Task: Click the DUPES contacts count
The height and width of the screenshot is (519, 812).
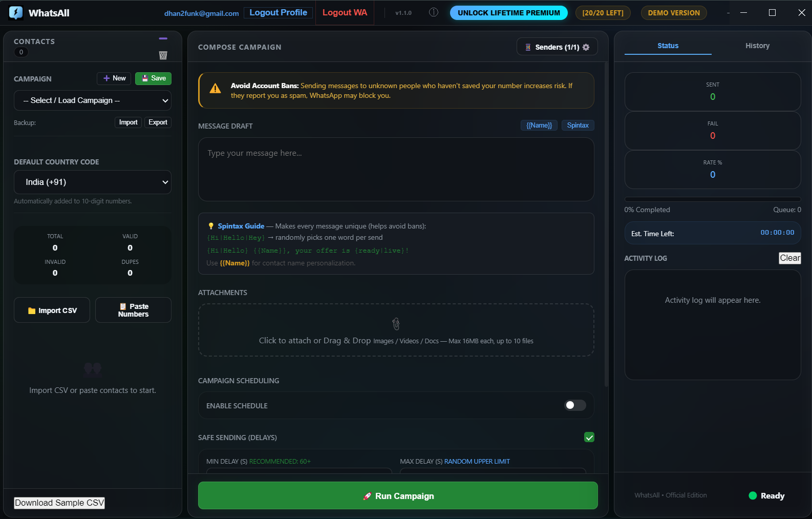Action: (130, 273)
